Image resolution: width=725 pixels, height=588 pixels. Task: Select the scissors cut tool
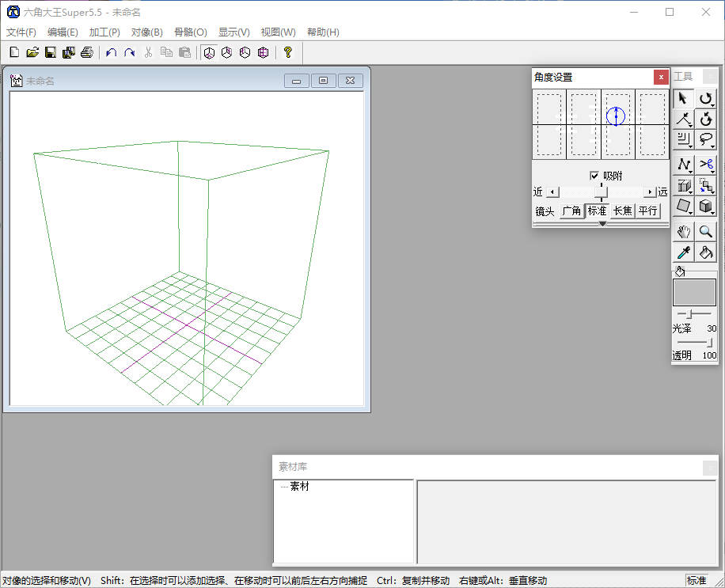(x=706, y=164)
